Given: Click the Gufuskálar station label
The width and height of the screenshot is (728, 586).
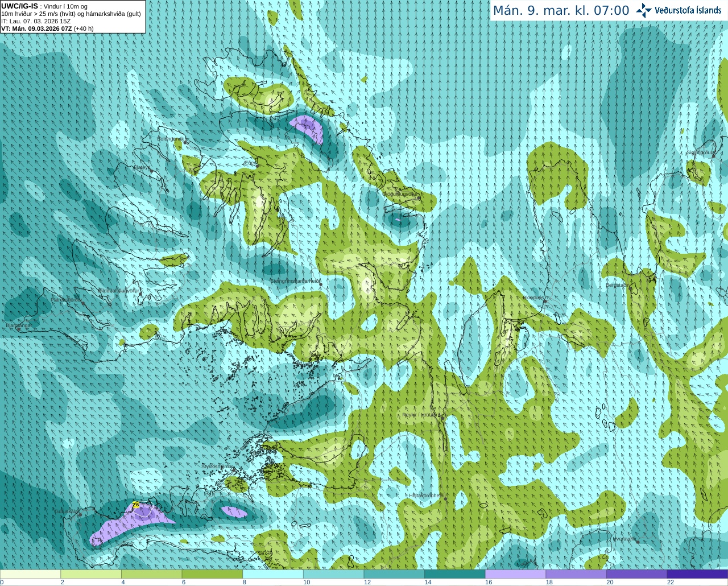Looking at the screenshot, I should [x=66, y=511].
